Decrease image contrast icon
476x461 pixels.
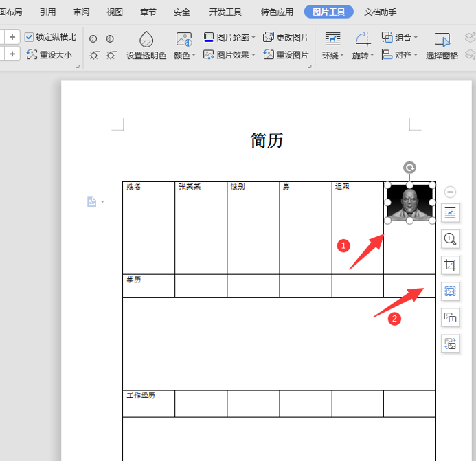[111, 38]
